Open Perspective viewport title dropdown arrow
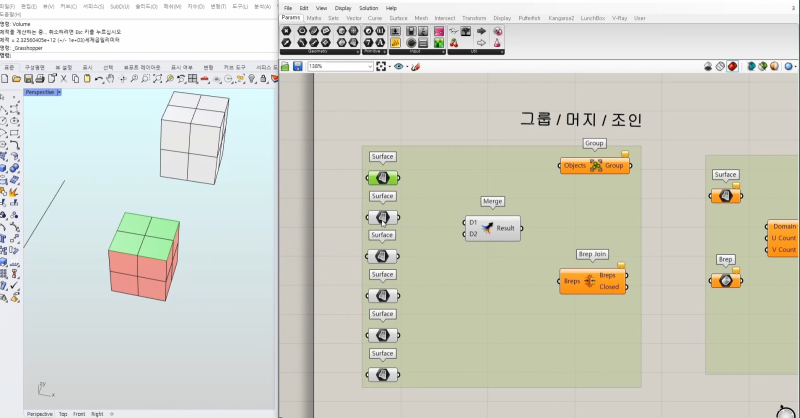Viewport: 800px width, 418px height. coord(59,92)
